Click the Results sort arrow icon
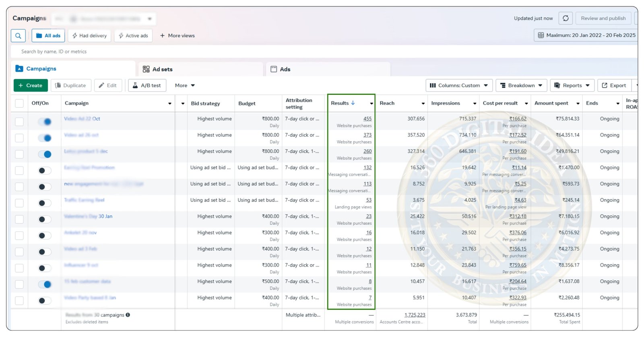644x337 pixels. coord(353,103)
